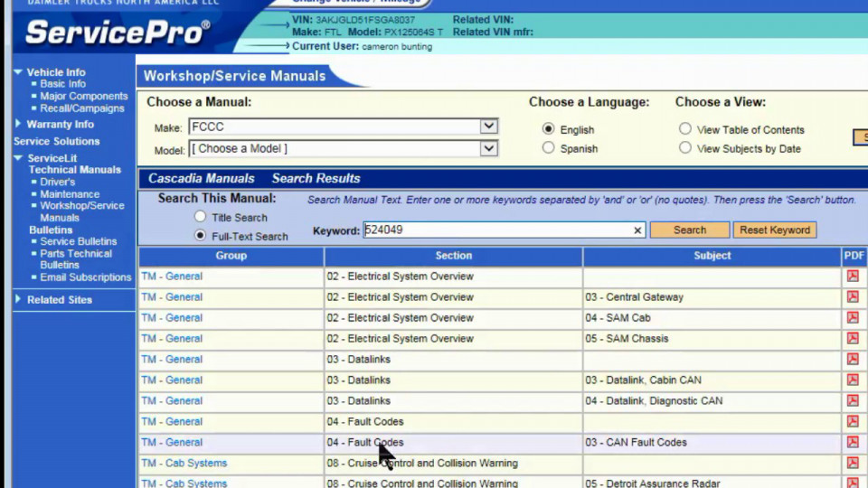Open TM - Cab Systems link for Detroit Assurance Radar
This screenshot has width=868, height=488.
(184, 483)
